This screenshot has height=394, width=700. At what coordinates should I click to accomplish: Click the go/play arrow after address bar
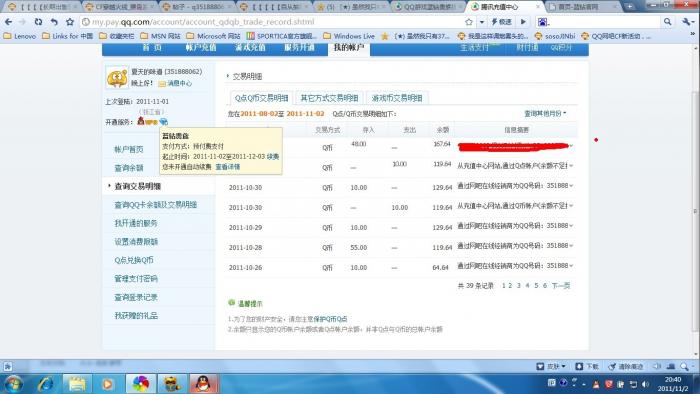click(x=523, y=21)
